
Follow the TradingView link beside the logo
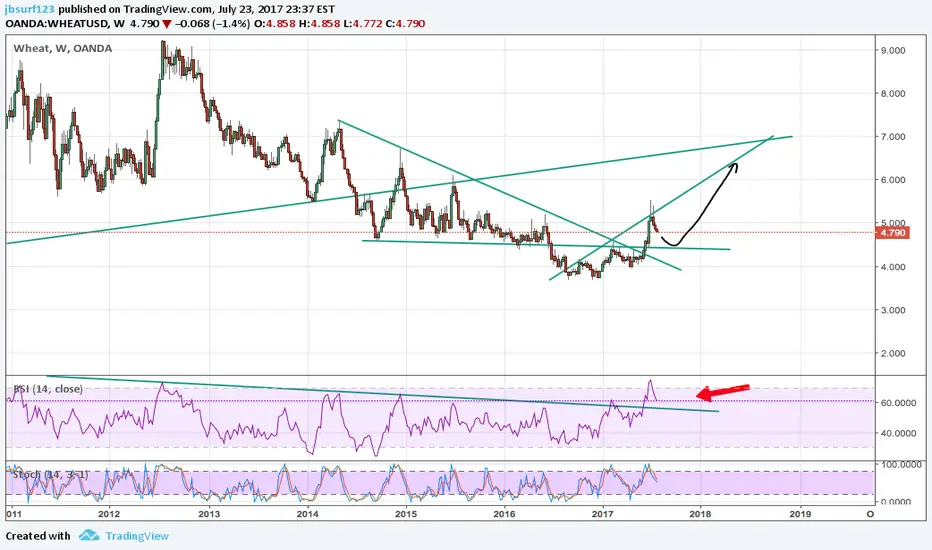point(137,536)
